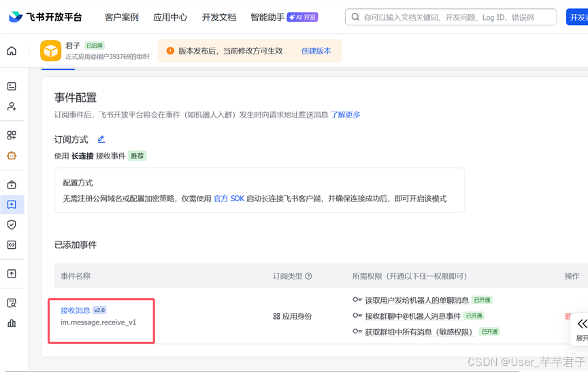Click the pencil edit icon beside 订阅方式
The image size is (588, 372).
[101, 139]
